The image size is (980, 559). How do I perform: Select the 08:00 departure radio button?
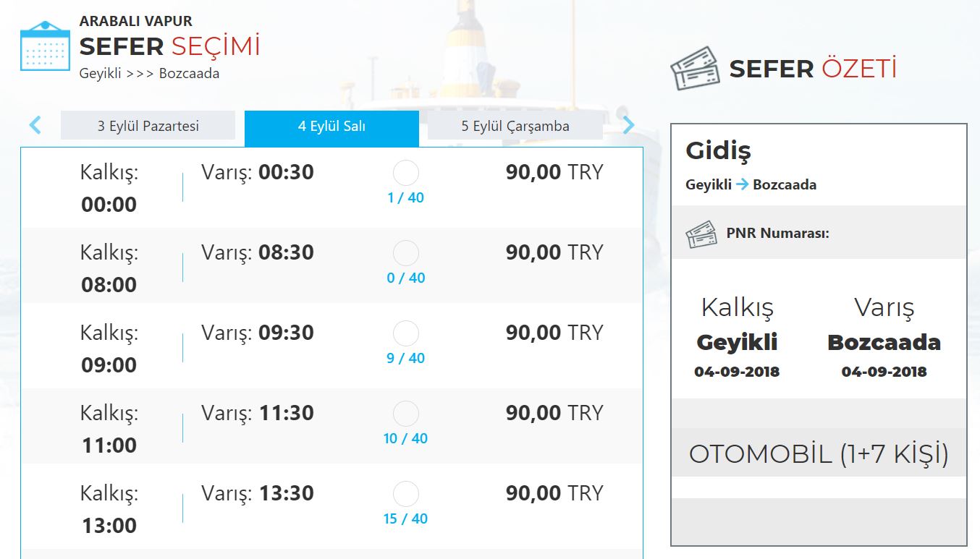pos(405,254)
